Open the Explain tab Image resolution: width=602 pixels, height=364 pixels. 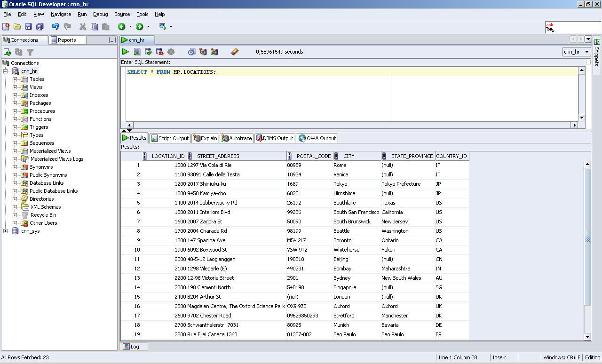(x=205, y=138)
